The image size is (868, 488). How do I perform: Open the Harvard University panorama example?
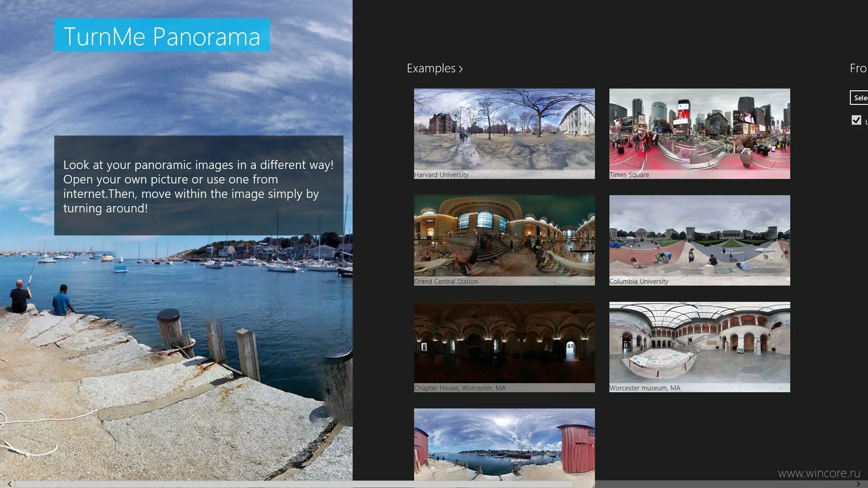click(x=504, y=133)
